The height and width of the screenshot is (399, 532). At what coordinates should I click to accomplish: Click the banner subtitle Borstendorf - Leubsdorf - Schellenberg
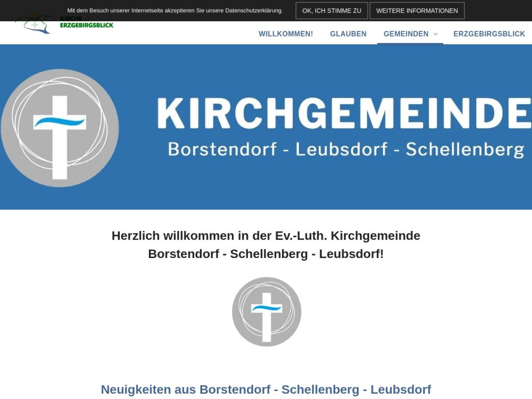pos(346,149)
